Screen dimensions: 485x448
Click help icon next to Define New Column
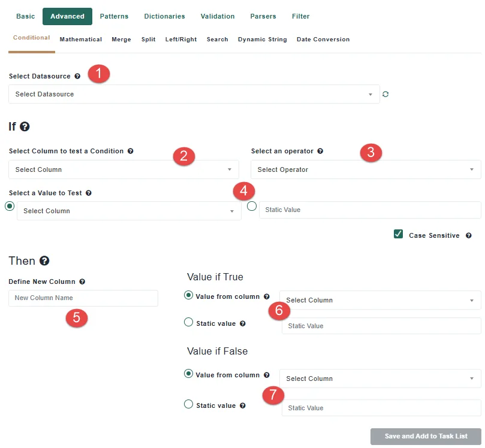pos(82,281)
